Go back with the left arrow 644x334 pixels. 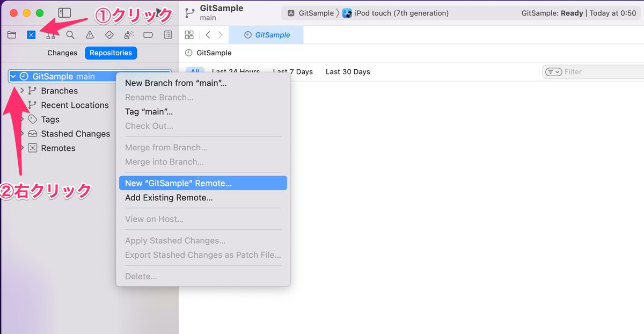208,35
